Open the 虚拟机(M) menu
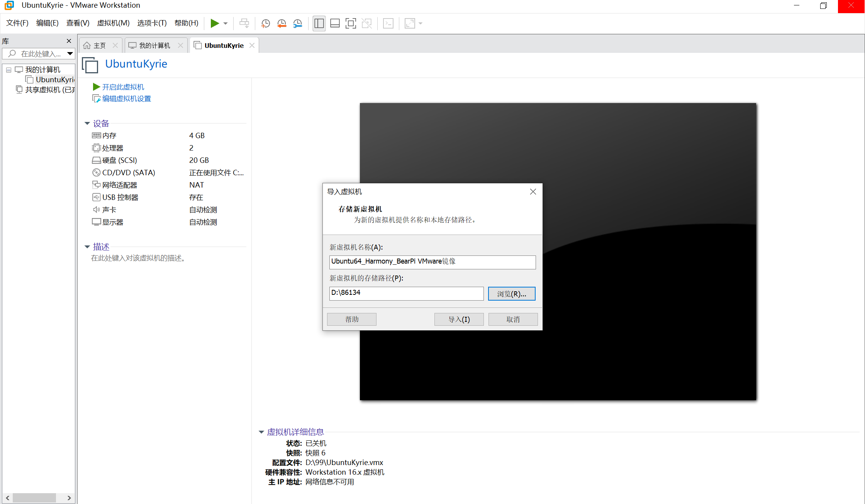 (113, 23)
